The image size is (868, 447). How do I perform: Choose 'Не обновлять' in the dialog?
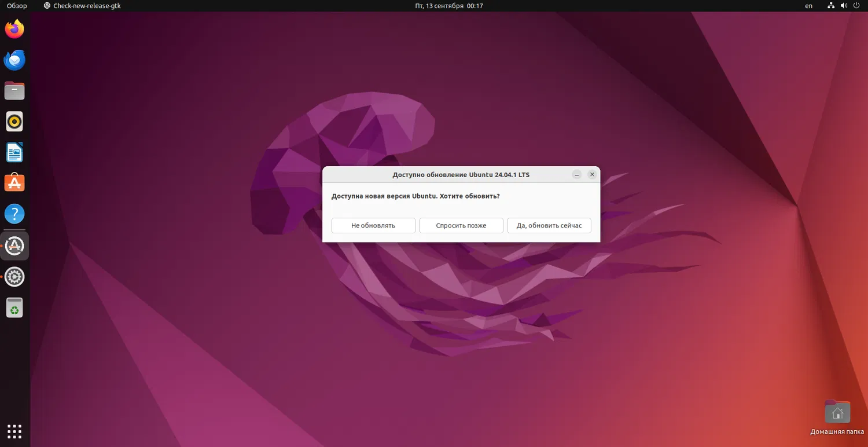point(373,225)
